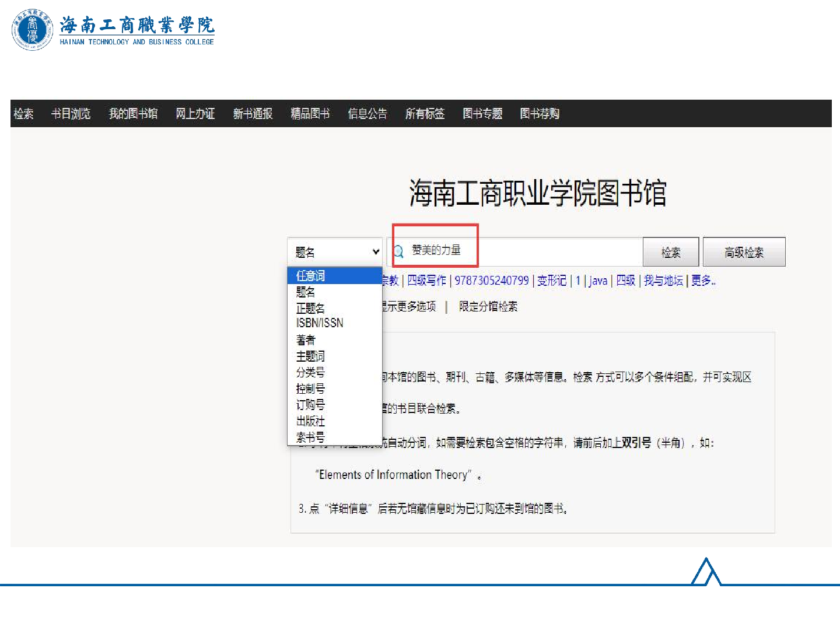Click 限定分馆检索 option

coord(488,307)
